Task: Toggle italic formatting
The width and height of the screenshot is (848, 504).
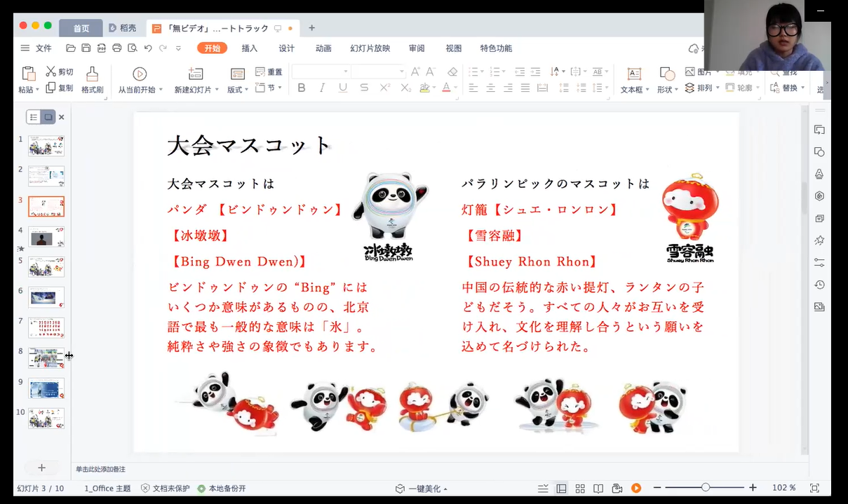Action: [x=322, y=88]
